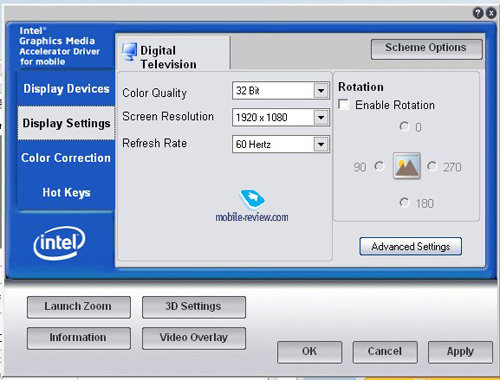Select the 270 degree rotation radio button
The width and height of the screenshot is (500, 380).
(x=432, y=166)
